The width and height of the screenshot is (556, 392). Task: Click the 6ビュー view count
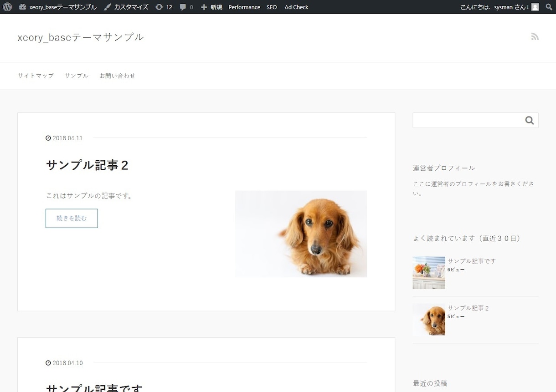coord(456,270)
